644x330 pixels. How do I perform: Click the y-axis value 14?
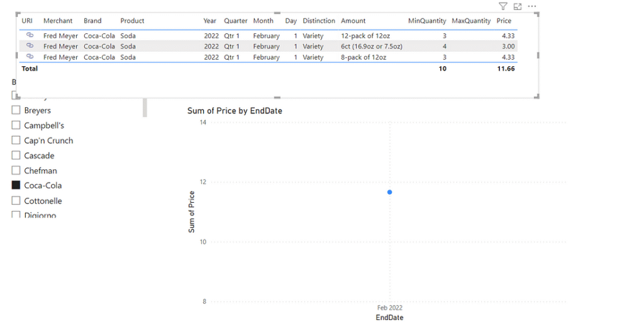point(203,122)
